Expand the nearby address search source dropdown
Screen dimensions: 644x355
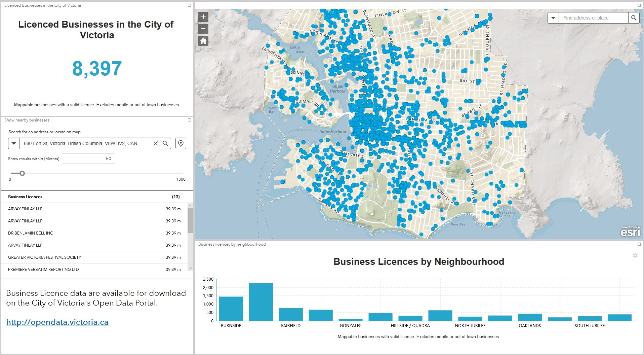pos(14,143)
